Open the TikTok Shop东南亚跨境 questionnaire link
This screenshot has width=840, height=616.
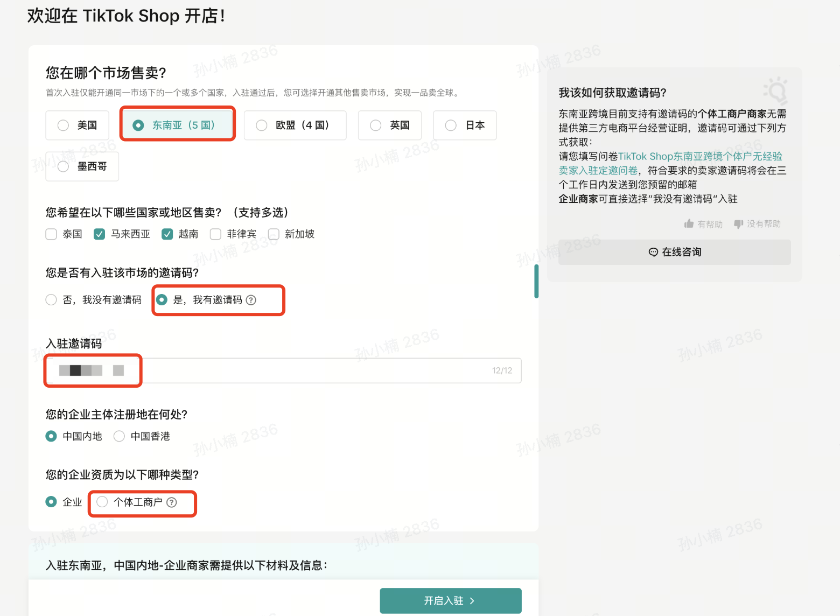pyautogui.click(x=699, y=157)
